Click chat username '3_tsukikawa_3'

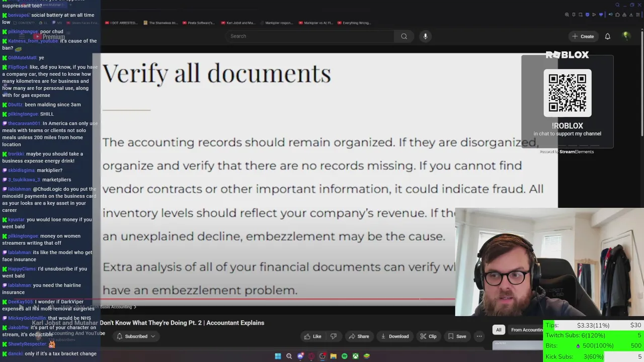tap(24, 179)
